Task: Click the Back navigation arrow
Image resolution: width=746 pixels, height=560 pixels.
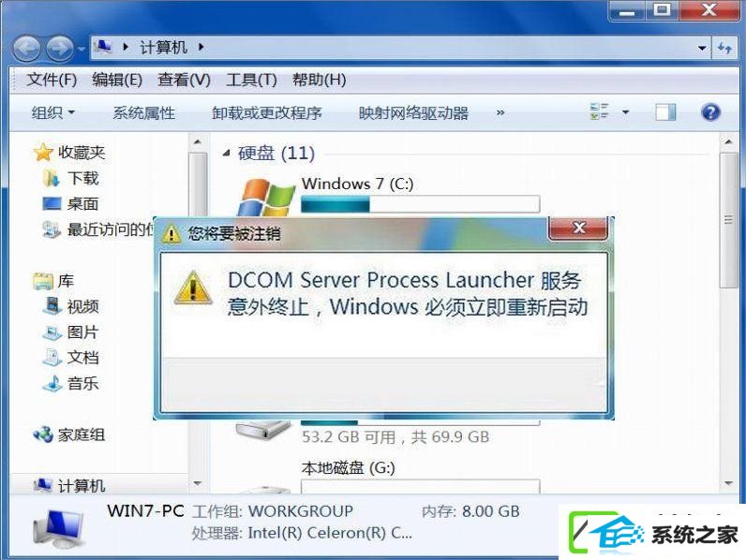Action: coord(26,48)
